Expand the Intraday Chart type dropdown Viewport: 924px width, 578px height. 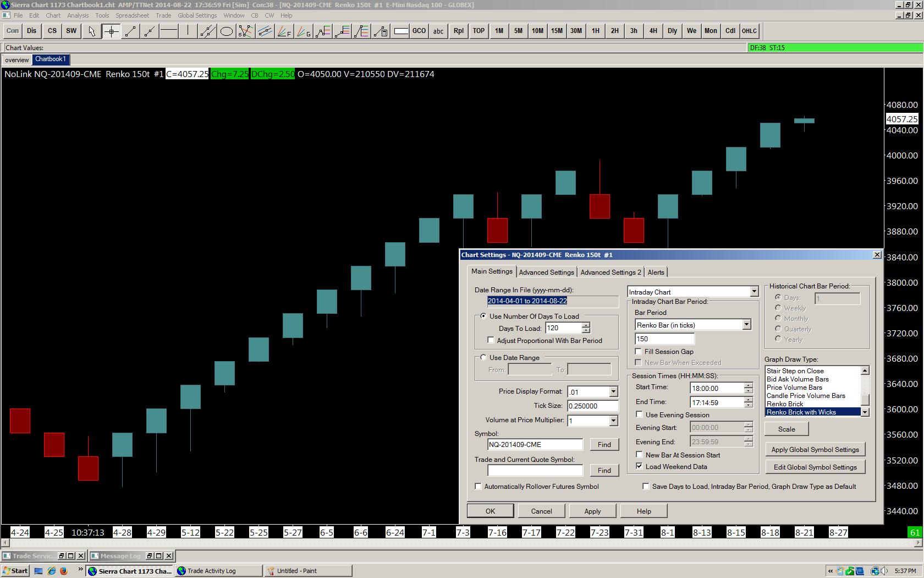pyautogui.click(x=754, y=292)
